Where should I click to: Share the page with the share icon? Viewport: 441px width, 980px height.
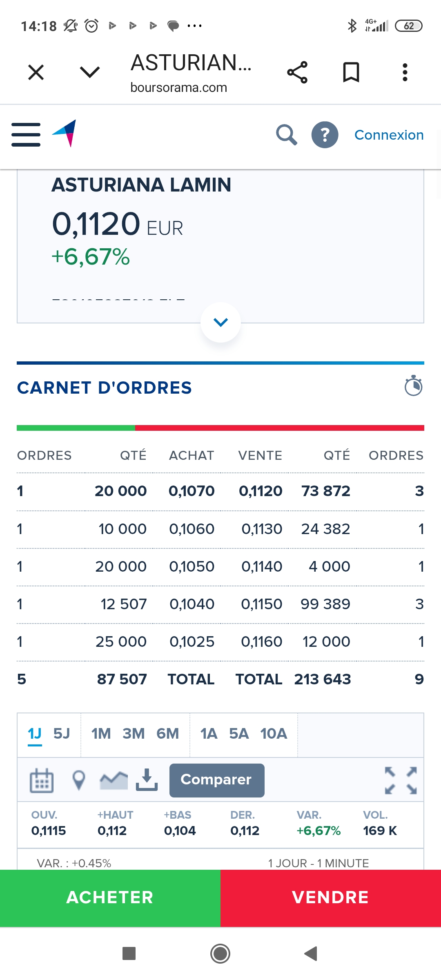tap(297, 72)
